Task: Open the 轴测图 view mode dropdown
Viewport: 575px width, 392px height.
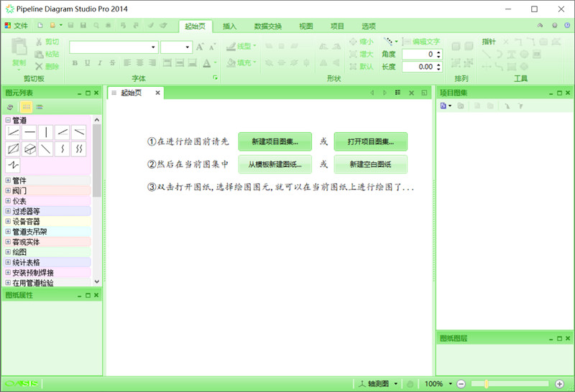Action: pyautogui.click(x=396, y=384)
